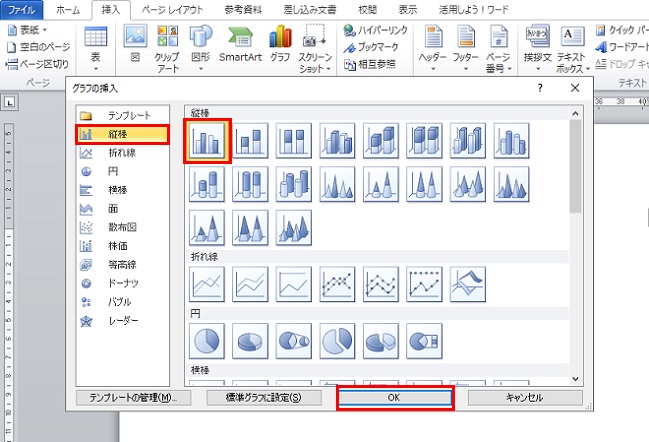Switch to the ページレイアウト tab
Image resolution: width=649 pixels, height=442 pixels.
[x=172, y=10]
